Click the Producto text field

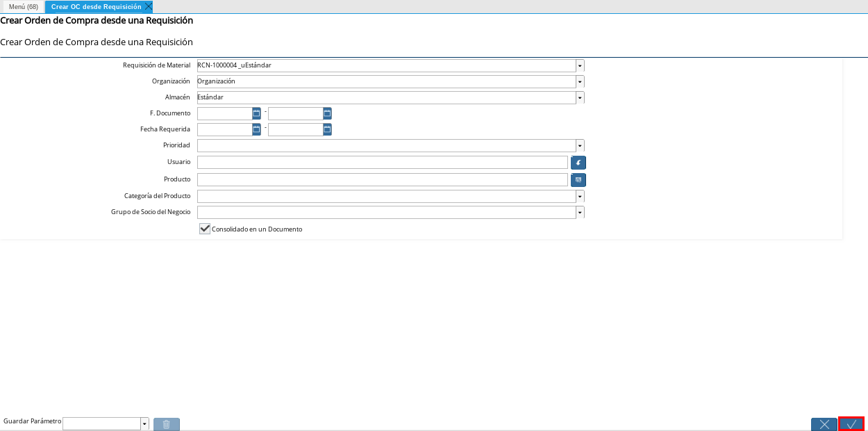point(383,180)
